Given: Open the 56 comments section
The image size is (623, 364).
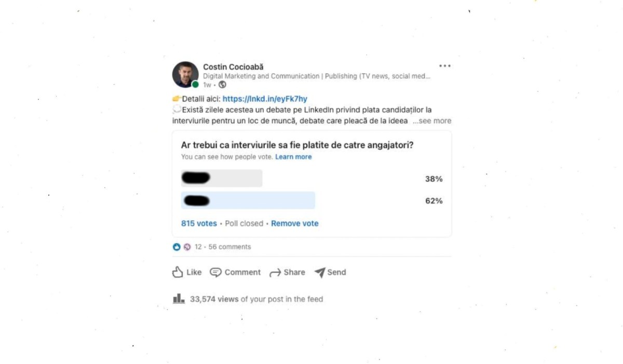Looking at the screenshot, I should click(229, 247).
